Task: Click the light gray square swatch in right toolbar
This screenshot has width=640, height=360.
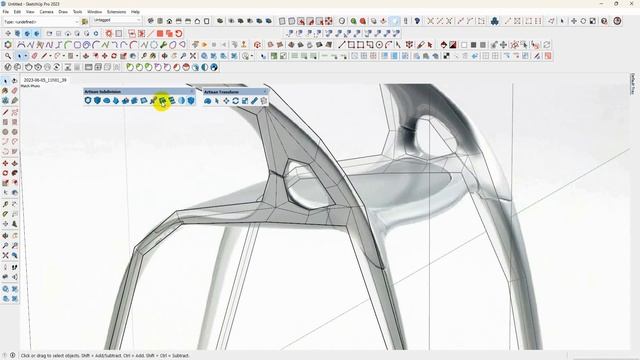Action: tap(483, 45)
